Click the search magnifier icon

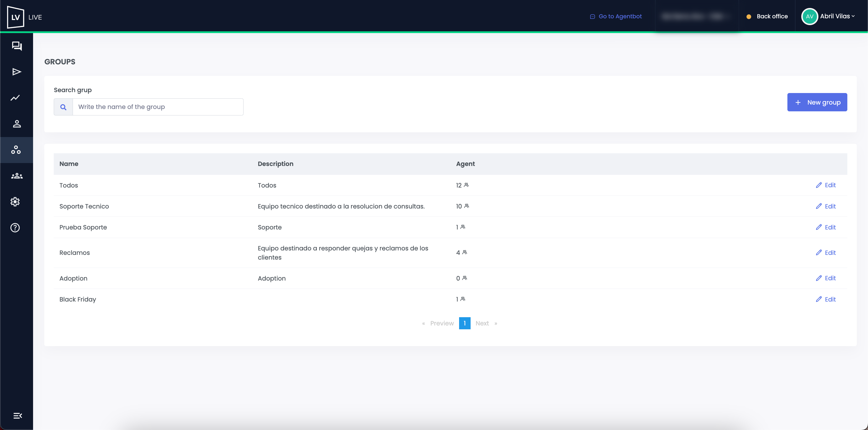pyautogui.click(x=63, y=107)
